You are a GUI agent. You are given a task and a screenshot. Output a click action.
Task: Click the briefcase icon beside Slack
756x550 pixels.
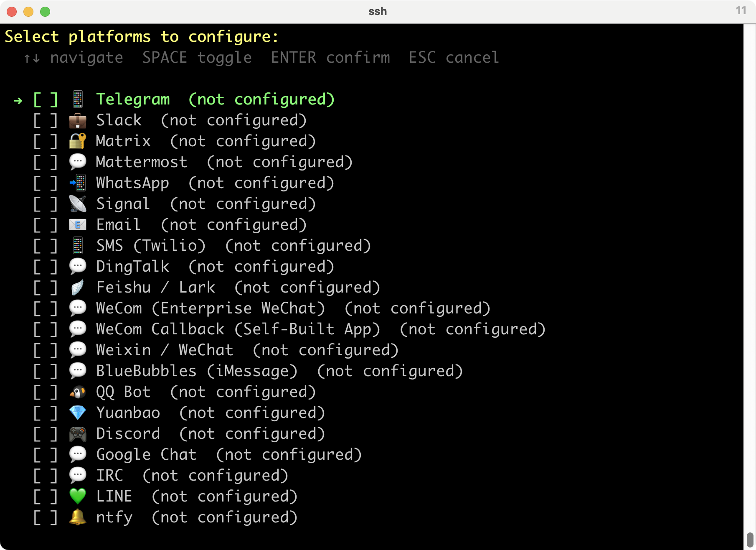78,120
